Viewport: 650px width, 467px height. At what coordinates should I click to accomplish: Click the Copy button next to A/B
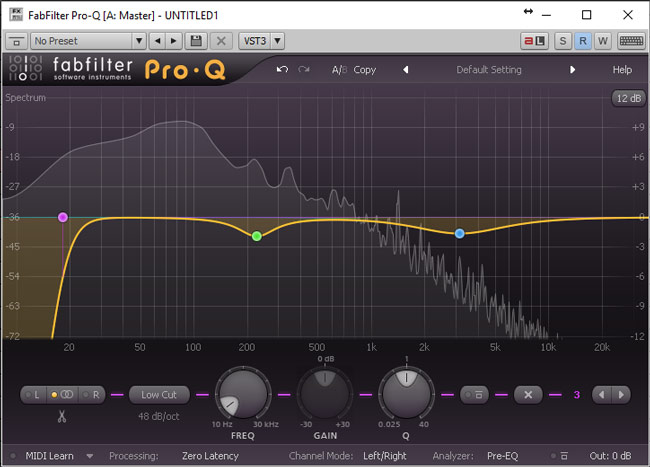[x=365, y=70]
